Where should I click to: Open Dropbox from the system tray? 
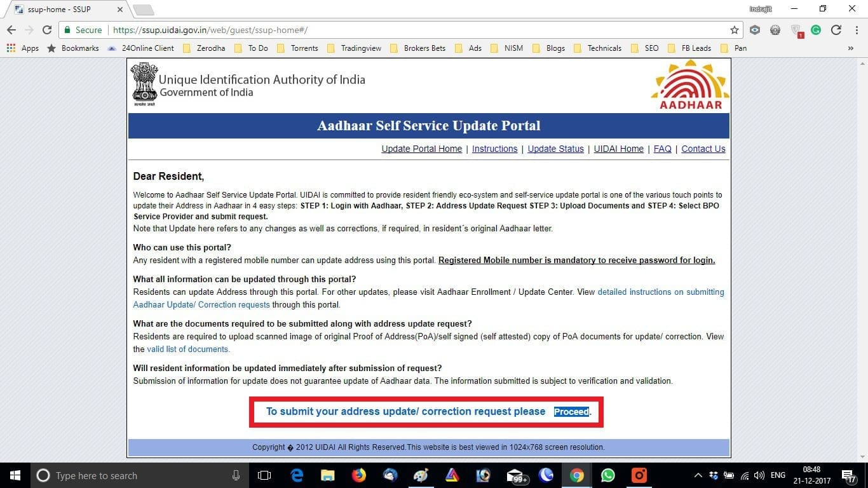[x=713, y=475]
